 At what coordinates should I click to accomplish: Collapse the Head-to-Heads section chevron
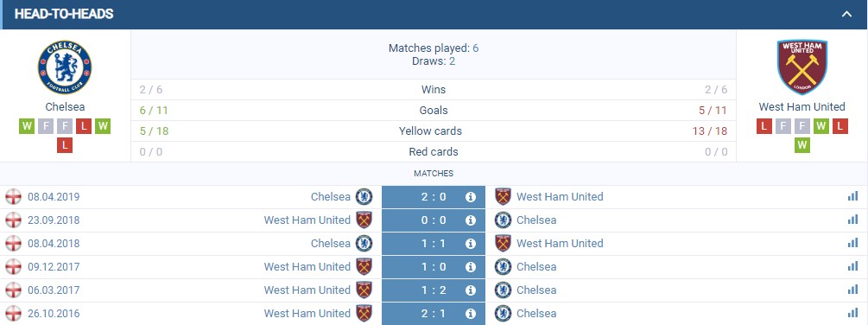pos(846,15)
